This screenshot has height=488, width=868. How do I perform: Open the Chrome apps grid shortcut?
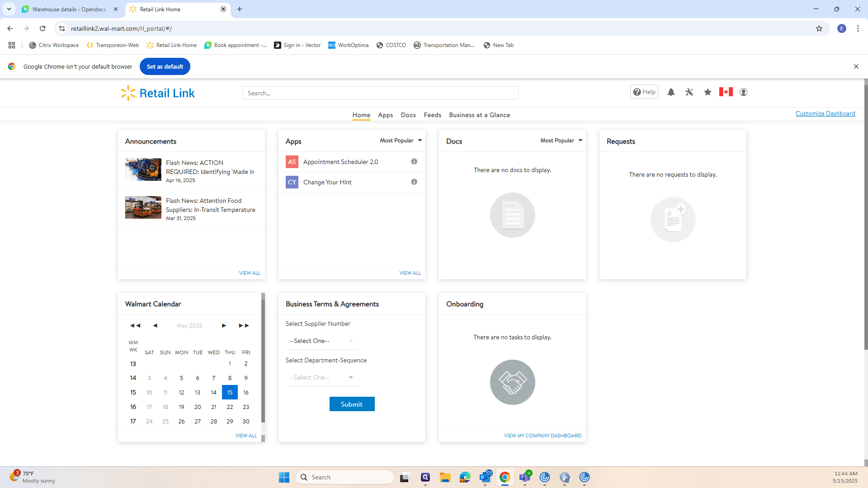pyautogui.click(x=12, y=45)
